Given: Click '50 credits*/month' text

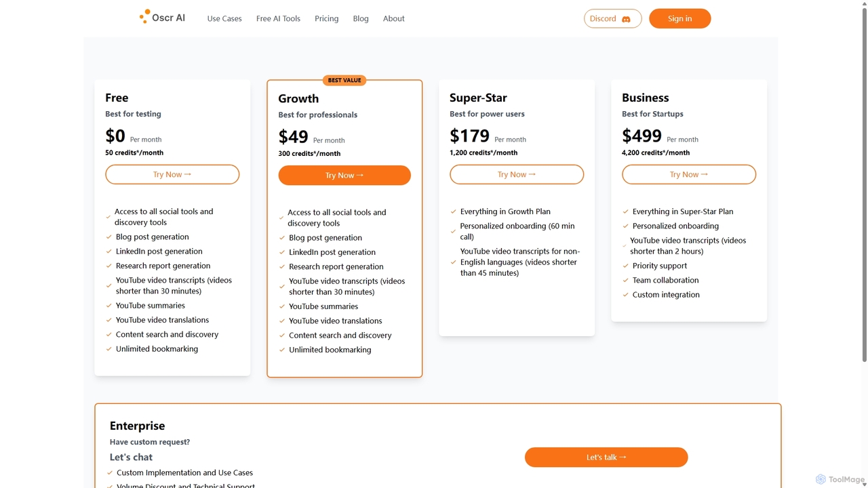Looking at the screenshot, I should pos(134,152).
